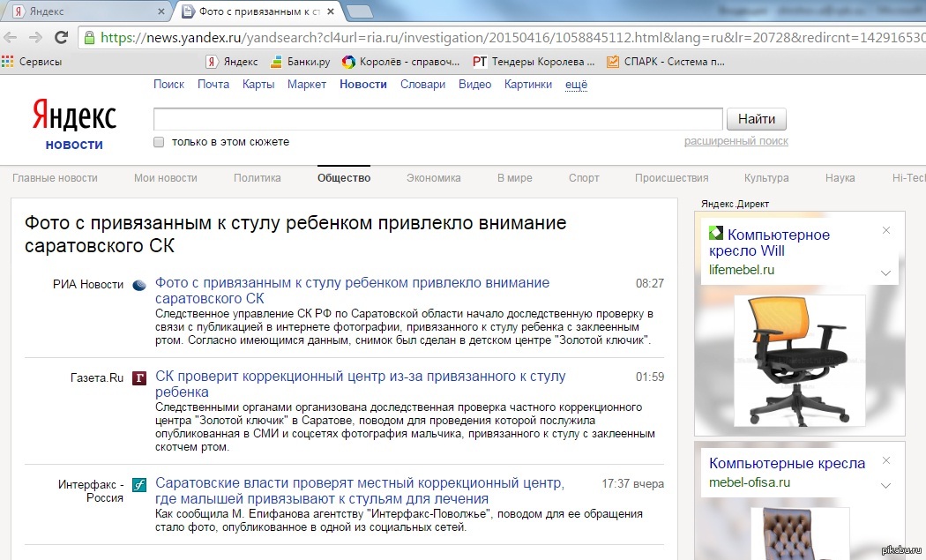Open the Компьютерные кресла ad link
The image size is (926, 560).
(787, 463)
